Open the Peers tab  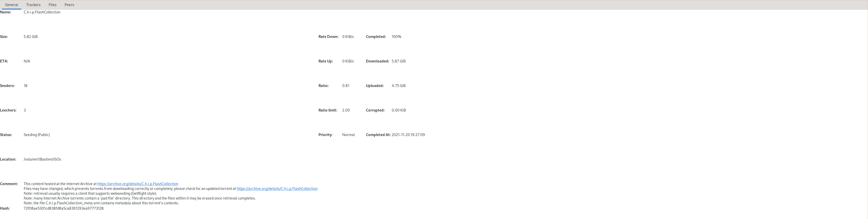click(69, 5)
